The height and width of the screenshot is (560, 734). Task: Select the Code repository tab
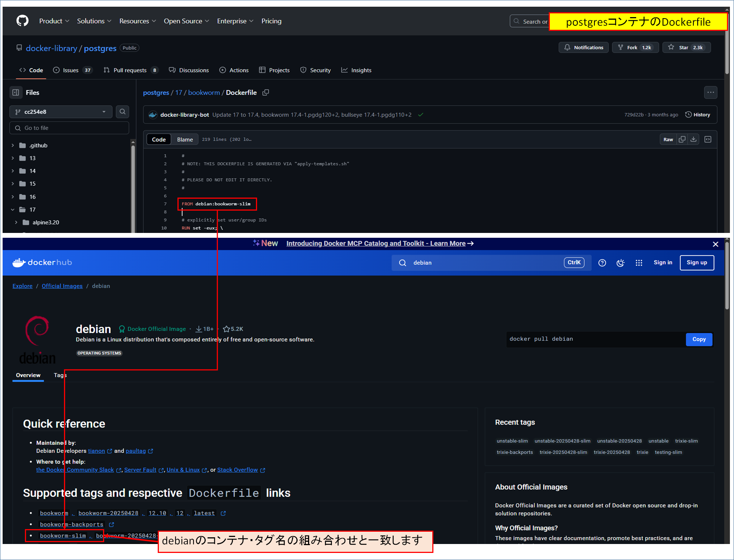pos(31,70)
